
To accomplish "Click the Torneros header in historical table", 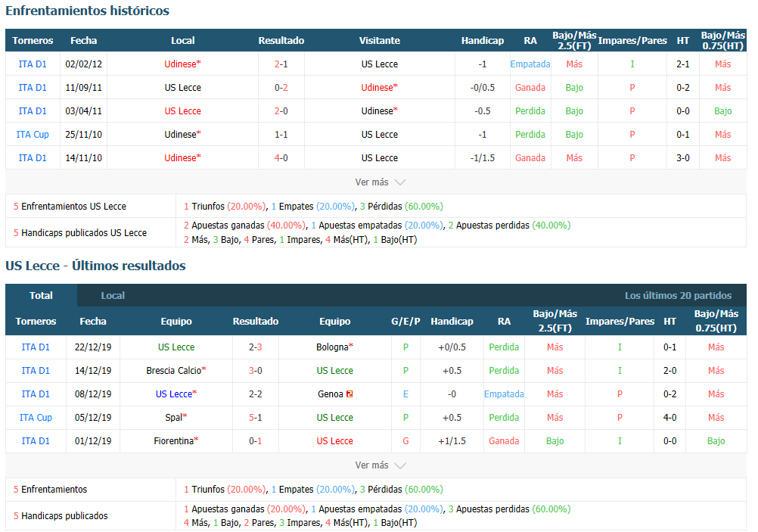I will click(x=33, y=41).
